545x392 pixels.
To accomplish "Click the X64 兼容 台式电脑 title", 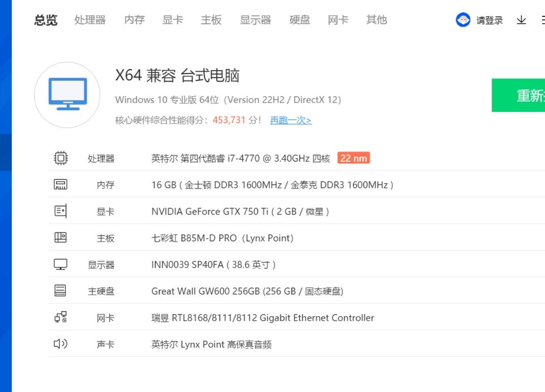I will tap(177, 75).
